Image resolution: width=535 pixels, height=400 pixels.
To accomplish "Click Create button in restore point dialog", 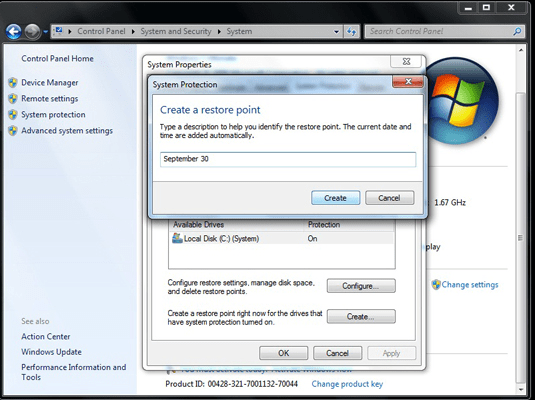I will (x=335, y=198).
